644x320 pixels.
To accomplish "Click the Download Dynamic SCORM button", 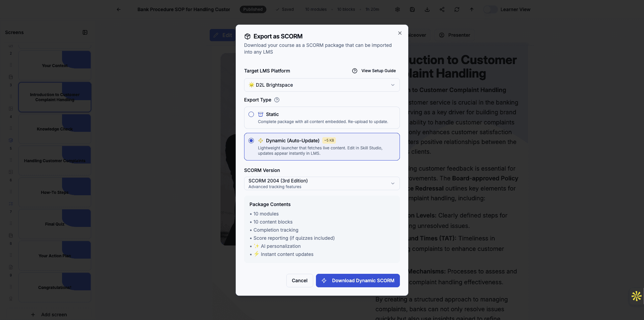I will [x=358, y=280].
